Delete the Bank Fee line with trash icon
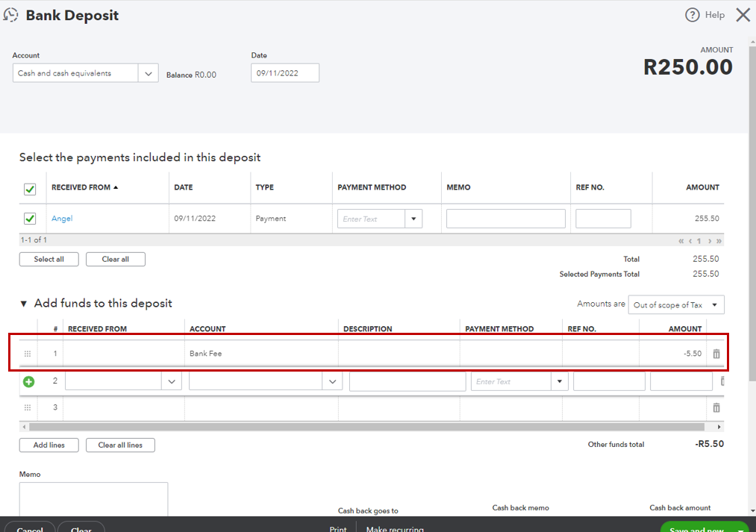This screenshot has width=756, height=532. click(716, 354)
